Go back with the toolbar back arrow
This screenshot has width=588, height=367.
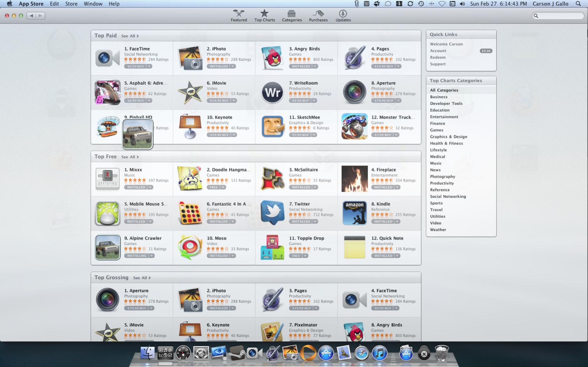[32, 16]
